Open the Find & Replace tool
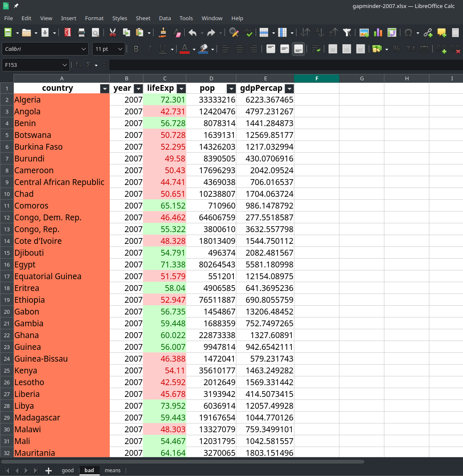Viewport: 463px width, 476px height. (x=234, y=33)
